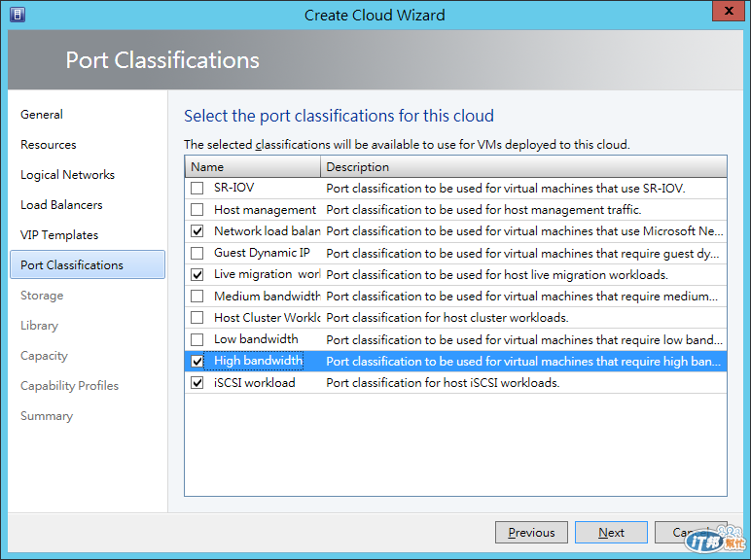Click the wizard icon in the title bar
Screen dimensions: 751x560
tap(17, 15)
